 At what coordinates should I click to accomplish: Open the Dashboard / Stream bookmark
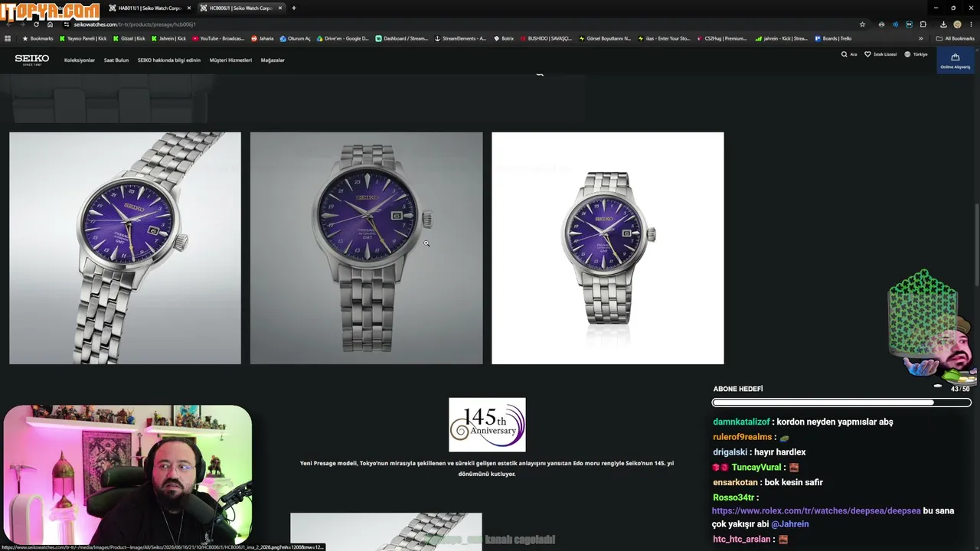click(x=402, y=38)
